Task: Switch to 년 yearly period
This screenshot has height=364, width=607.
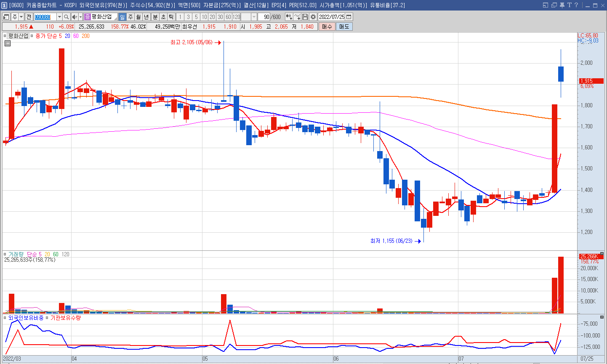Action: point(146,17)
